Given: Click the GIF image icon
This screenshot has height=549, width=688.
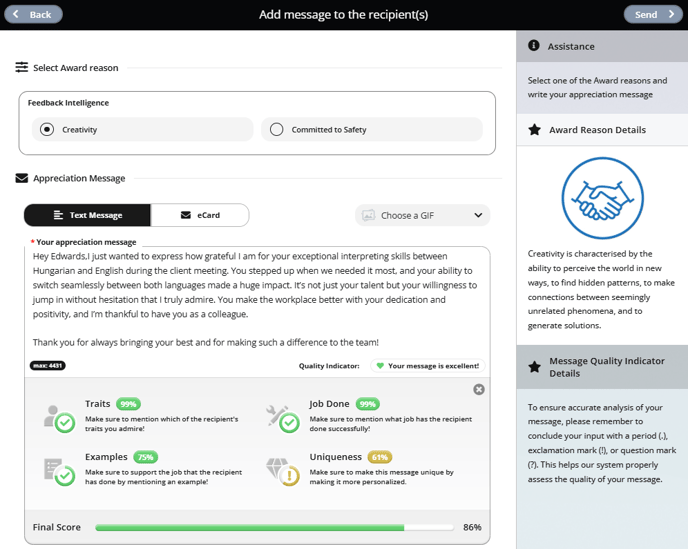Looking at the screenshot, I should tap(368, 215).
